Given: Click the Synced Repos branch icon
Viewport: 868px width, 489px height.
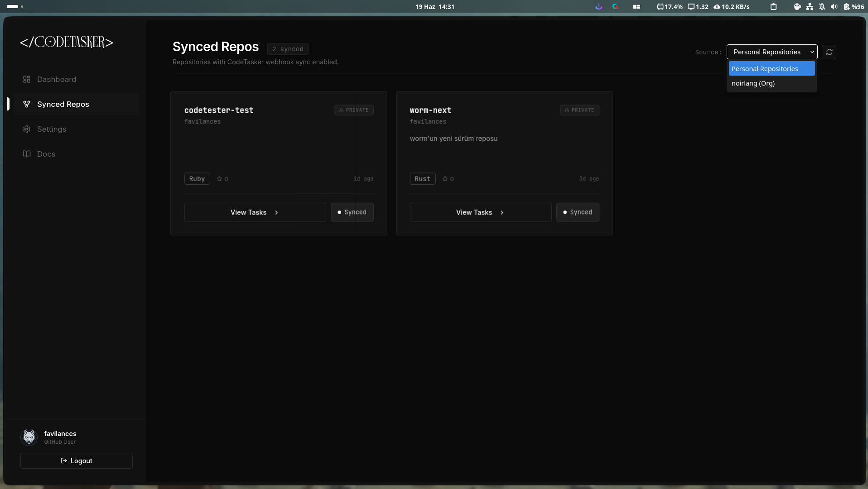Looking at the screenshot, I should tap(27, 104).
